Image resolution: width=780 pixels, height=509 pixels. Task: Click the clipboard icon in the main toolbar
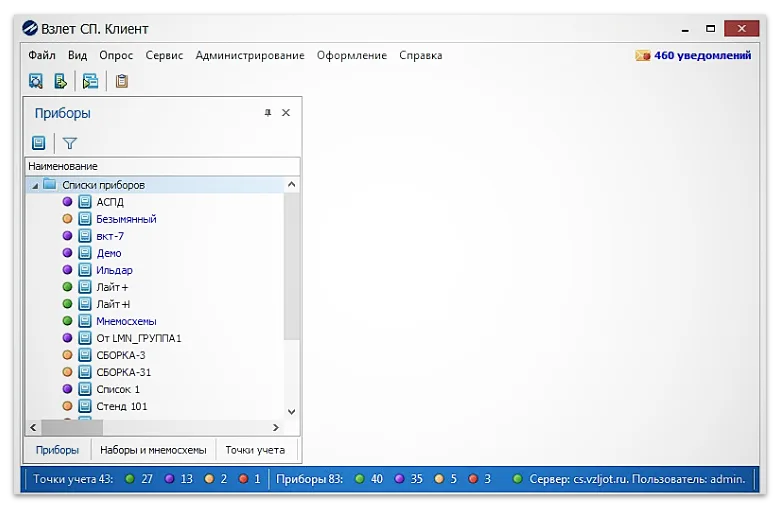click(x=122, y=82)
